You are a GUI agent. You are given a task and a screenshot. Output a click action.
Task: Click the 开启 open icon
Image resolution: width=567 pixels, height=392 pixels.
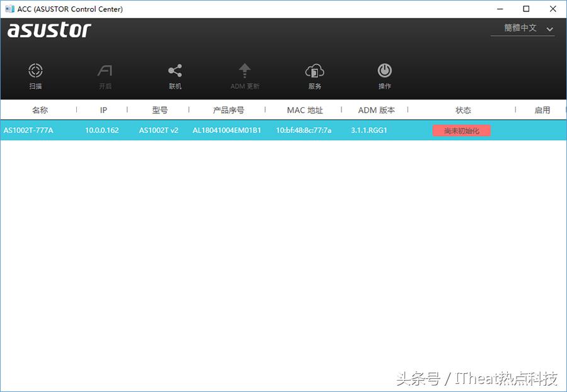pyautogui.click(x=105, y=71)
